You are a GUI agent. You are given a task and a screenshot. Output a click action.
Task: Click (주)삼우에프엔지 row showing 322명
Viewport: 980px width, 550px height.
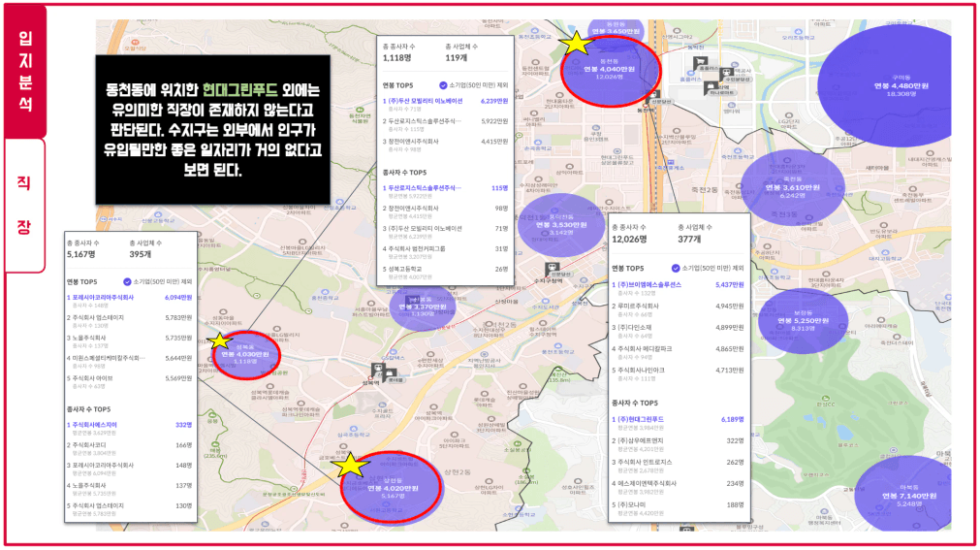pyautogui.click(x=678, y=444)
